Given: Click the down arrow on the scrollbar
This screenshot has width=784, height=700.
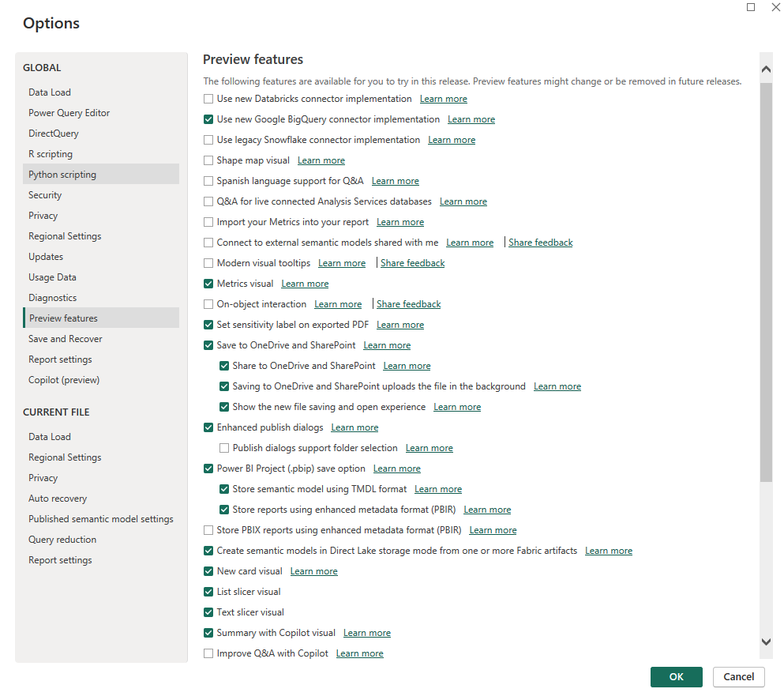Looking at the screenshot, I should point(766,642).
